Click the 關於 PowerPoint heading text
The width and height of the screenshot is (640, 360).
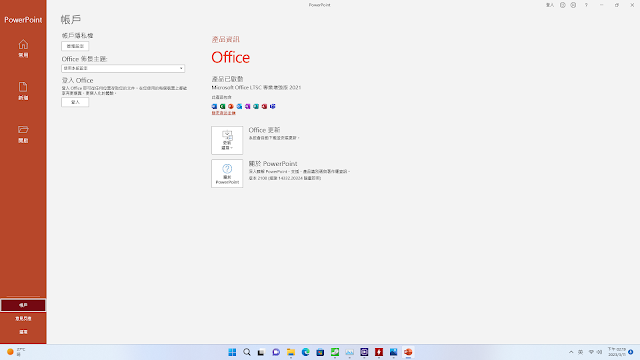(273, 164)
